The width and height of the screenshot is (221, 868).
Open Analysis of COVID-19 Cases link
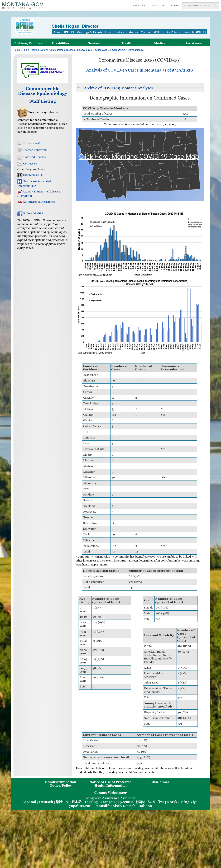[x=140, y=70]
